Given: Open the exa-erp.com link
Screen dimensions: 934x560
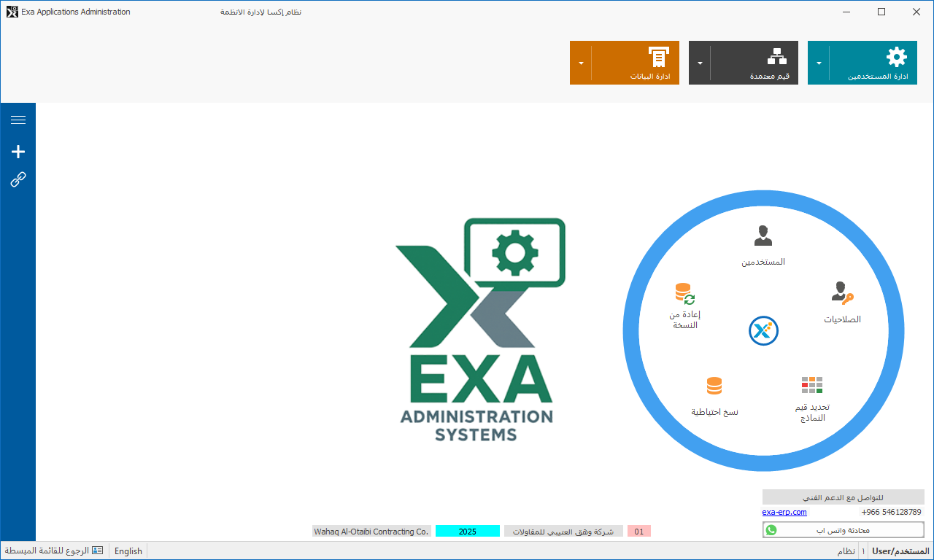Looking at the screenshot, I should pyautogui.click(x=784, y=512).
